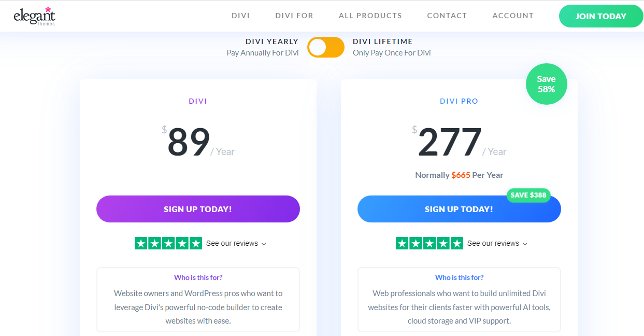
Task: Expand reviews under the Divi Pro plan
Action: pyautogui.click(x=497, y=243)
